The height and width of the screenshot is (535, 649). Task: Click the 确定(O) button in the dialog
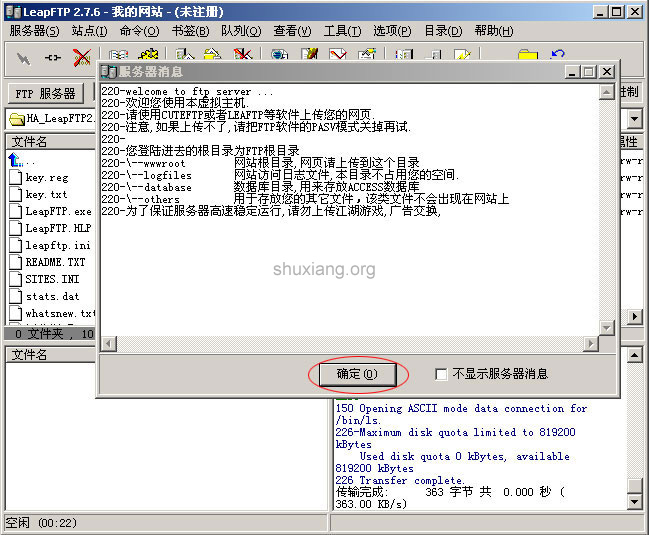click(x=358, y=374)
